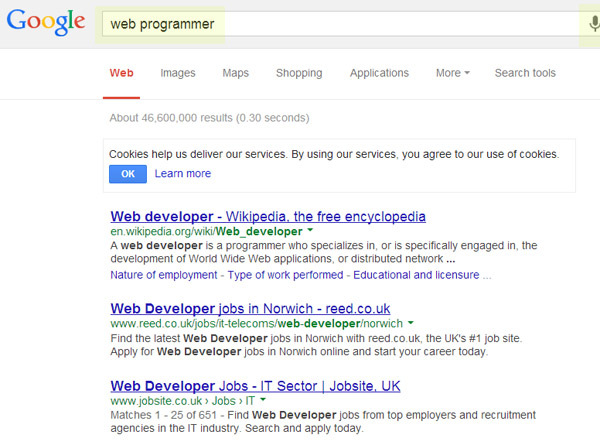Viewport: 600px width, 445px height.
Task: Select the Web tab
Action: point(121,73)
